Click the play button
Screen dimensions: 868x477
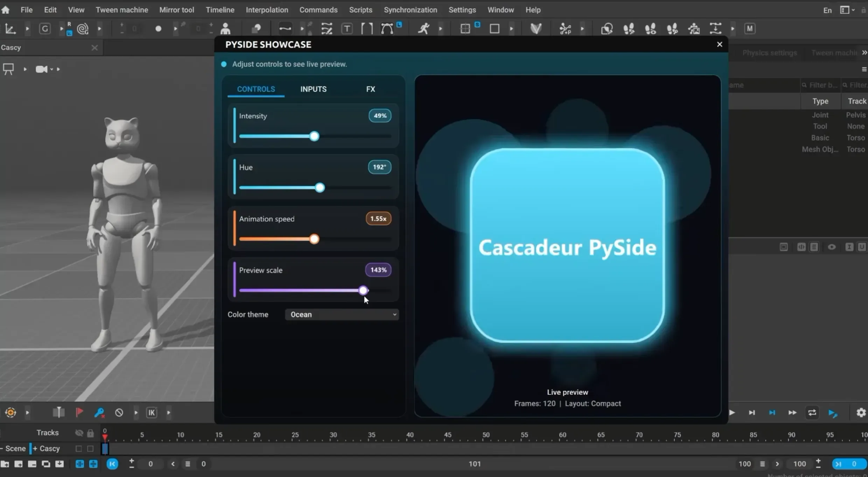(x=732, y=413)
